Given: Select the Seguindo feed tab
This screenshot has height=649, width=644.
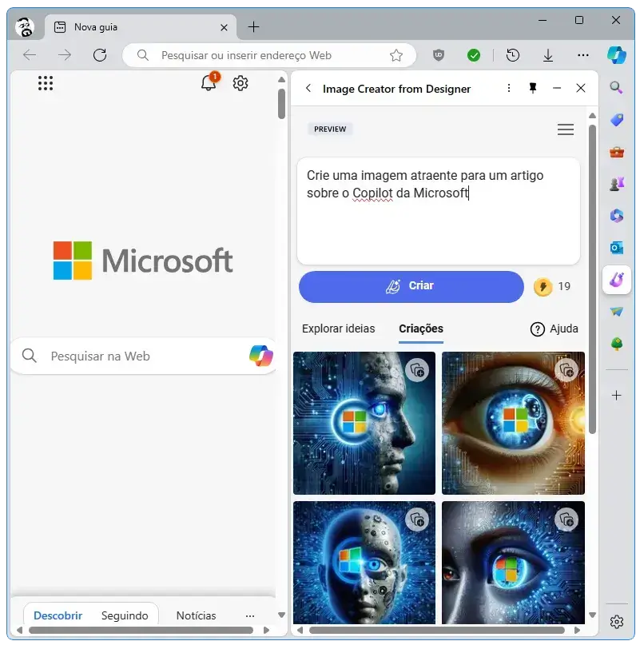Looking at the screenshot, I should (125, 615).
